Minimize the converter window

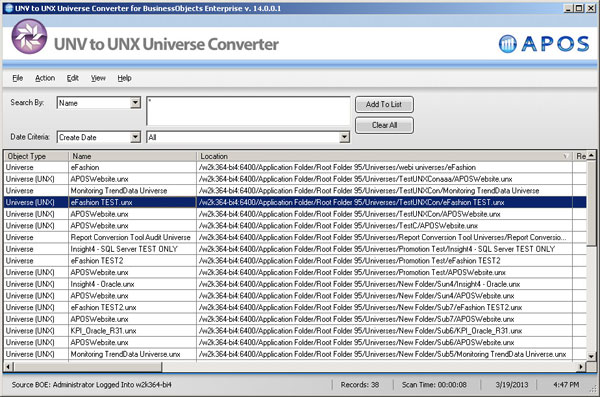[569, 8]
